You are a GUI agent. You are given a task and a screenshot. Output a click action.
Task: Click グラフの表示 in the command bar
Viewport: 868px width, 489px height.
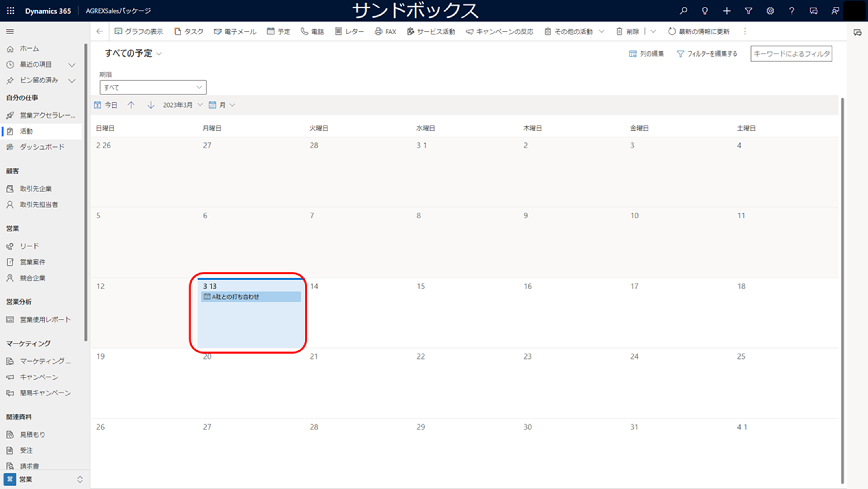click(x=139, y=31)
